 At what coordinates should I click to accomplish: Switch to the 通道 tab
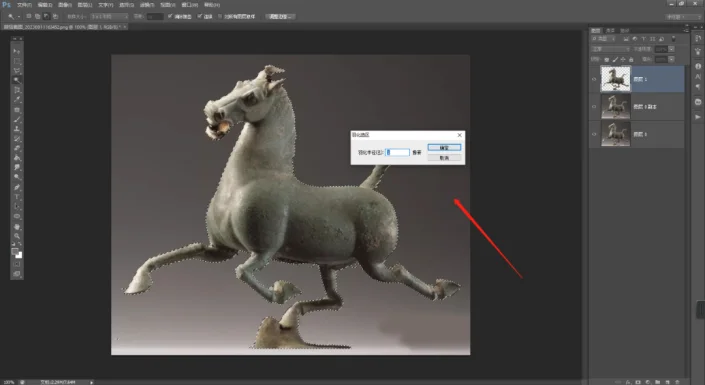(x=610, y=31)
